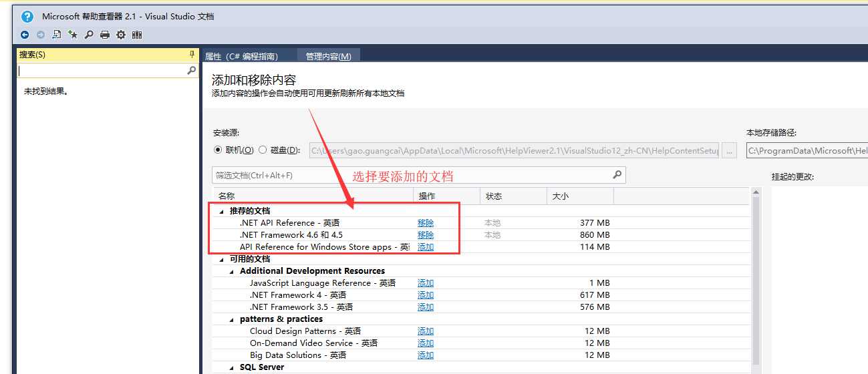The width and height of the screenshot is (868, 374).
Task: Open the find in topic magnifier
Action: point(89,35)
